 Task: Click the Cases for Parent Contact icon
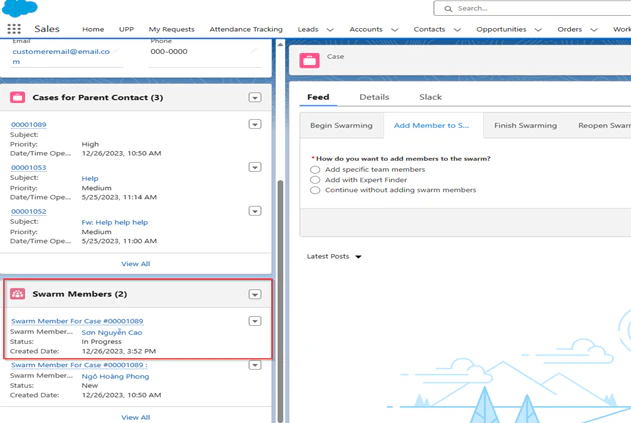pos(18,97)
